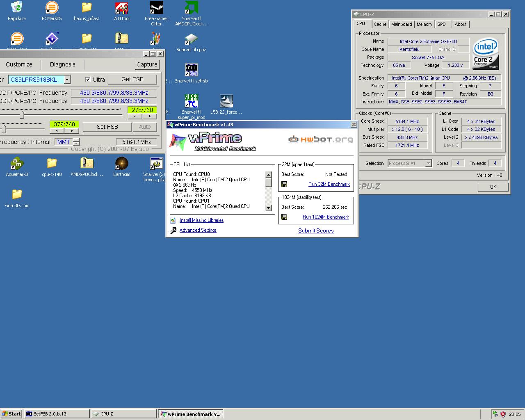
Task: Click the lower FSB slider thumb
Action: click(x=3, y=129)
